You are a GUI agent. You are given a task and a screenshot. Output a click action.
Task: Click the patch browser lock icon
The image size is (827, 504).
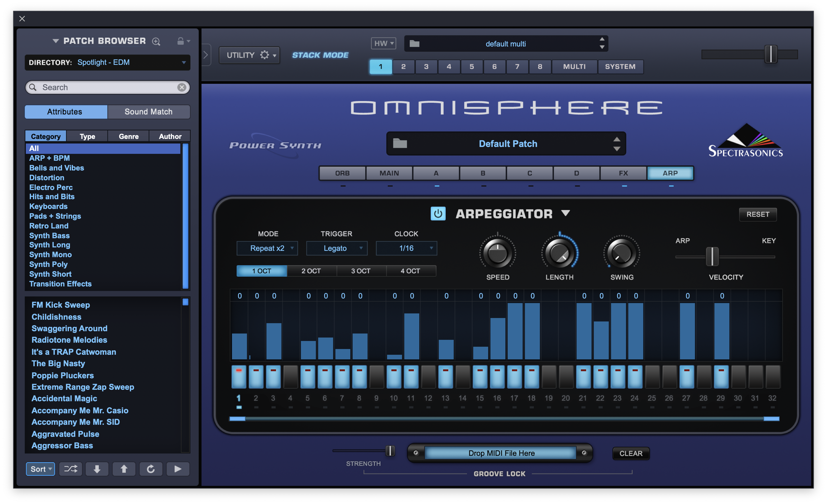tap(181, 41)
